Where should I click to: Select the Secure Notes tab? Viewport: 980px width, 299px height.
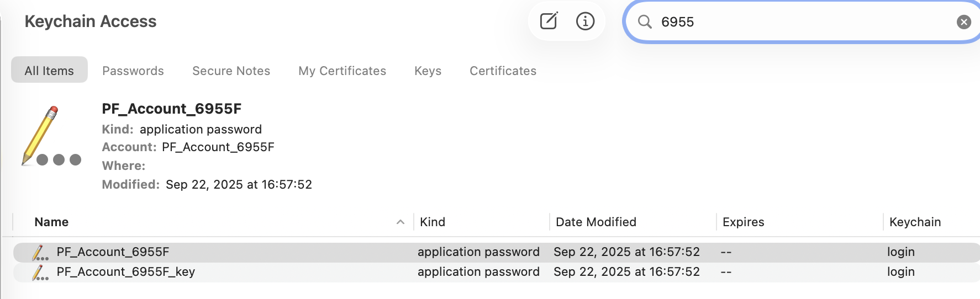coord(231,71)
